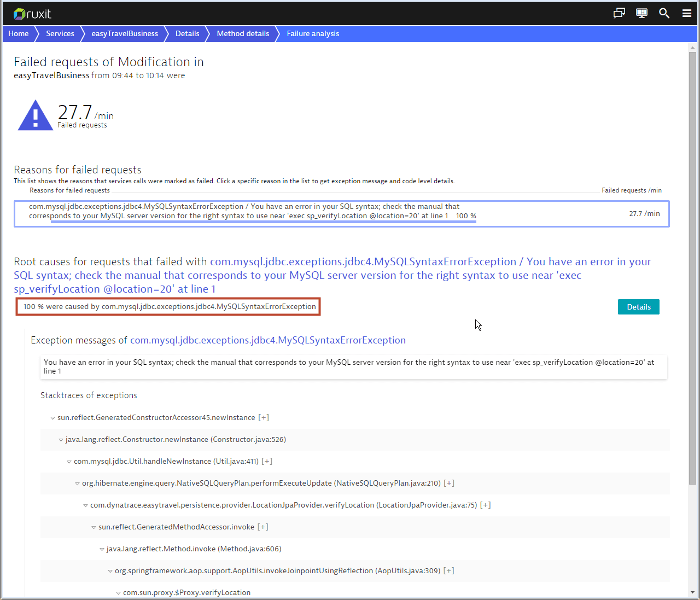Go to easyTravelBusiness breadcrumb

125,33
